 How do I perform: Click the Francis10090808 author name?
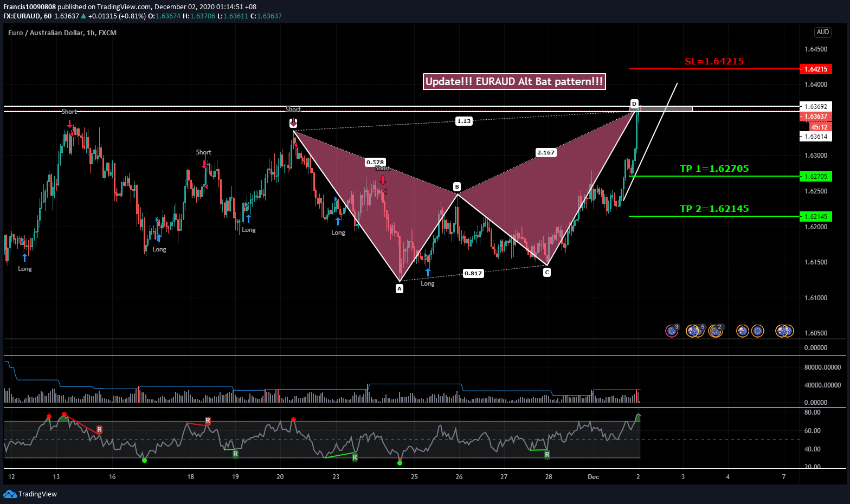29,7
